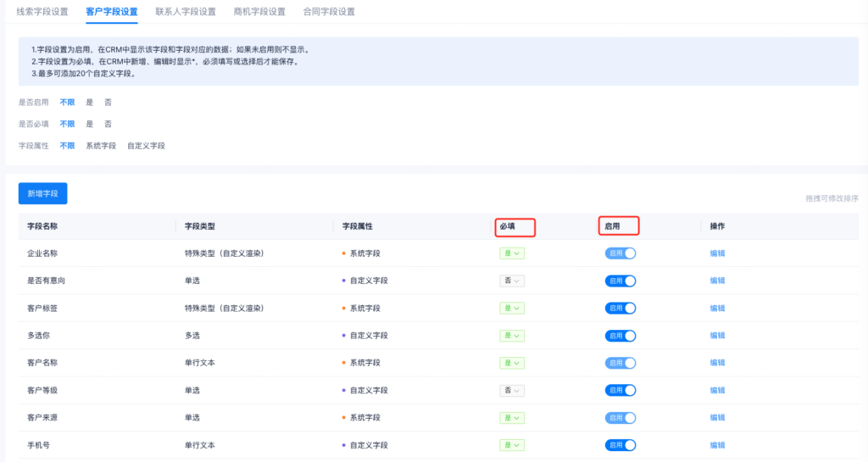The height and width of the screenshot is (462, 868).
Task: Switch to the 线索字段设置 tab
Action: click(42, 12)
